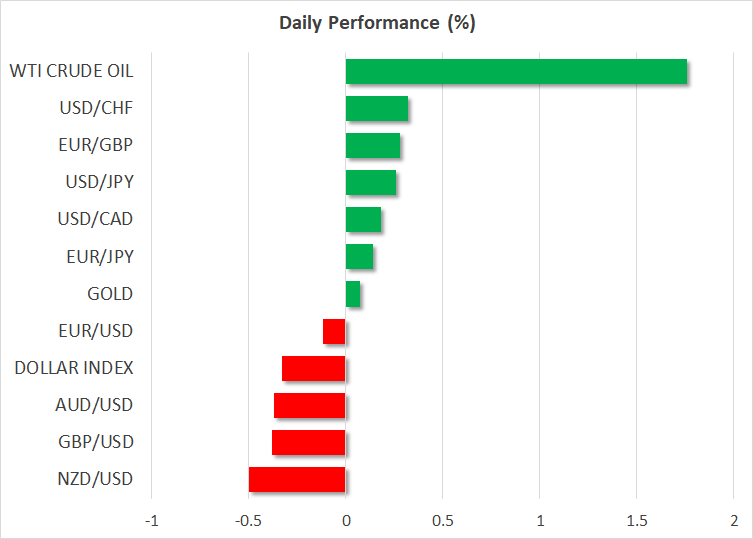Select the -0.5 tick label on x-axis

tap(247, 520)
